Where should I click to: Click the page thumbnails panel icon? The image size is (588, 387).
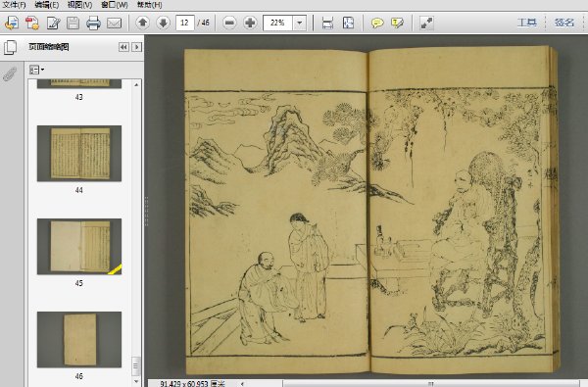pos(10,47)
